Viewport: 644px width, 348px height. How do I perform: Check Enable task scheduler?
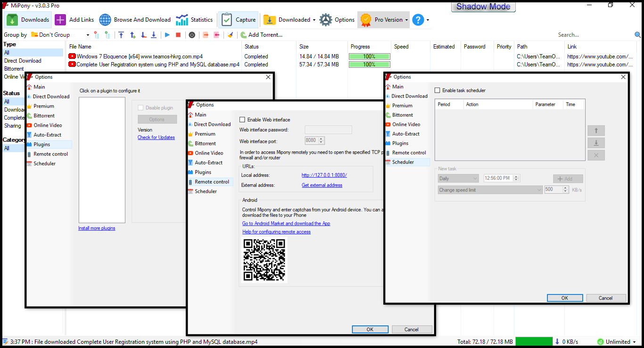click(438, 90)
